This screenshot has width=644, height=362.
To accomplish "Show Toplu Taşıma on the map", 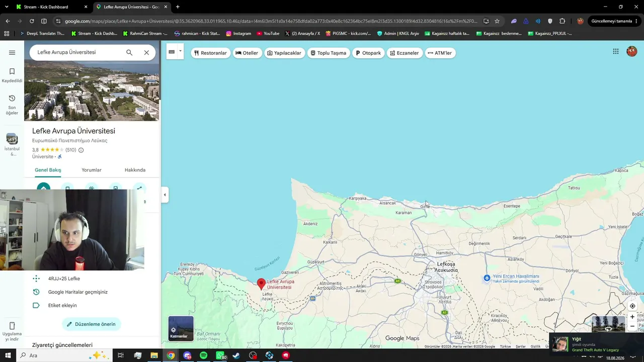I will coord(329,53).
